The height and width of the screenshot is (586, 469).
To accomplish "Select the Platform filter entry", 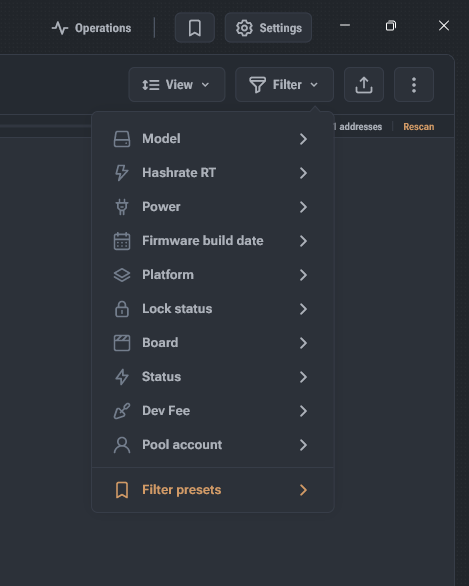I will (x=213, y=275).
